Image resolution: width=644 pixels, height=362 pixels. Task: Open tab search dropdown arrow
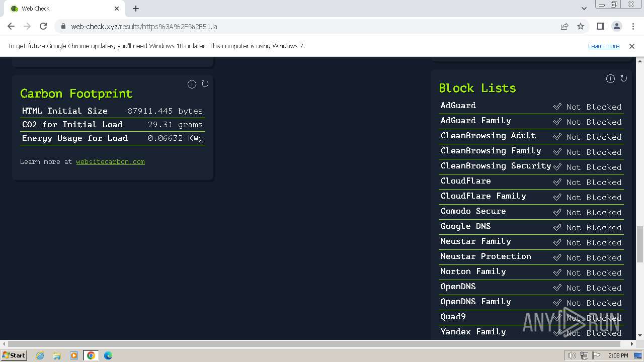584,9
